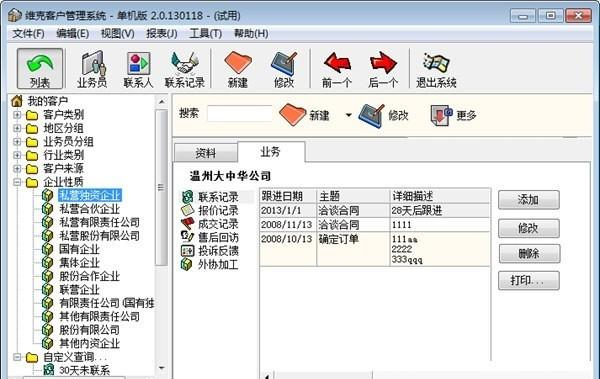Expand the 客户来源 tree node
This screenshot has height=379, width=600.
point(17,168)
